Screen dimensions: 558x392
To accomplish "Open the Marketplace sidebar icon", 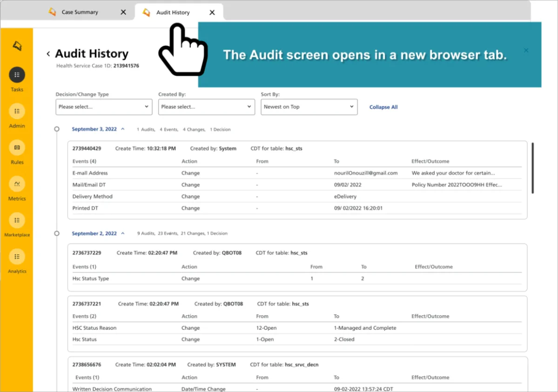I will [17, 220].
